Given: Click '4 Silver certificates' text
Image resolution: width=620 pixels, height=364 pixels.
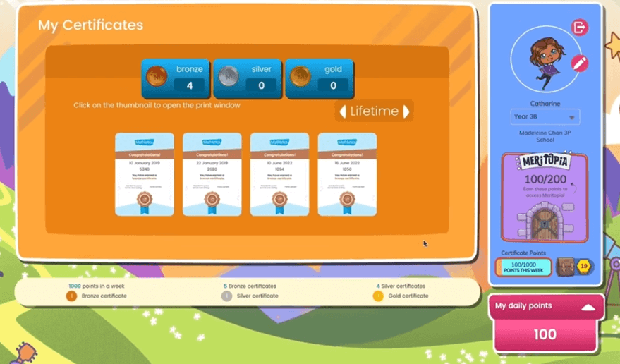Looking at the screenshot, I should [x=401, y=286].
